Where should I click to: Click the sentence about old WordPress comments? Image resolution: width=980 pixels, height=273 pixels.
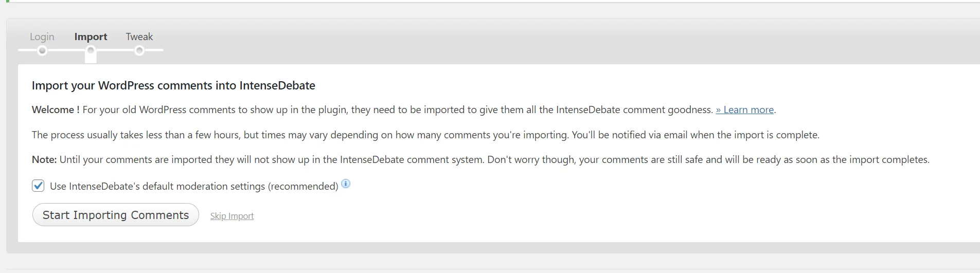[397, 110]
